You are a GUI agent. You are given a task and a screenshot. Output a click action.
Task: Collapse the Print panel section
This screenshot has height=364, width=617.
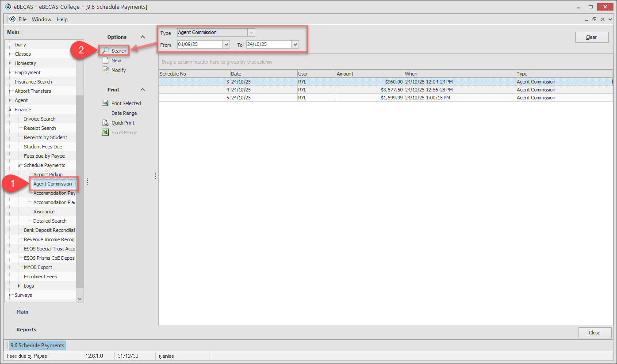[x=142, y=90]
